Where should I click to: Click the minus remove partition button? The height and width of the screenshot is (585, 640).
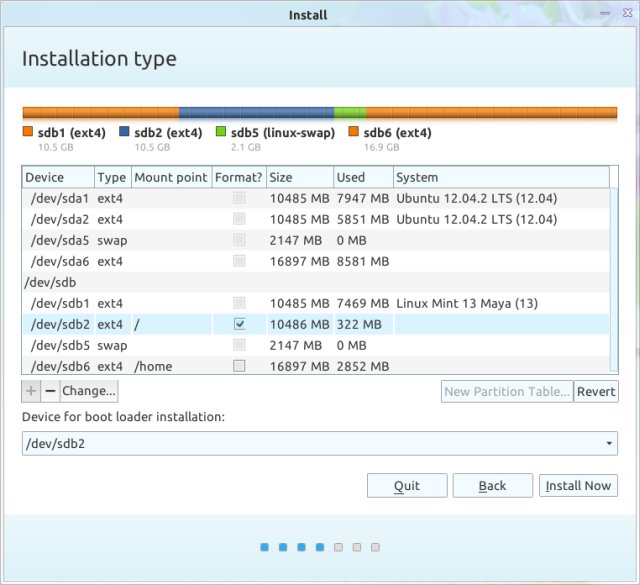tap(50, 391)
